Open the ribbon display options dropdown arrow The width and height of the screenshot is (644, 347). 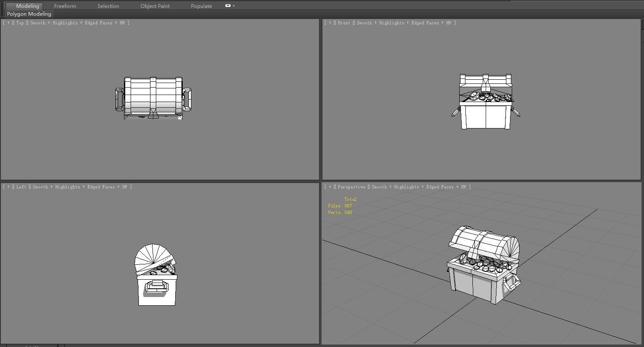coord(234,6)
